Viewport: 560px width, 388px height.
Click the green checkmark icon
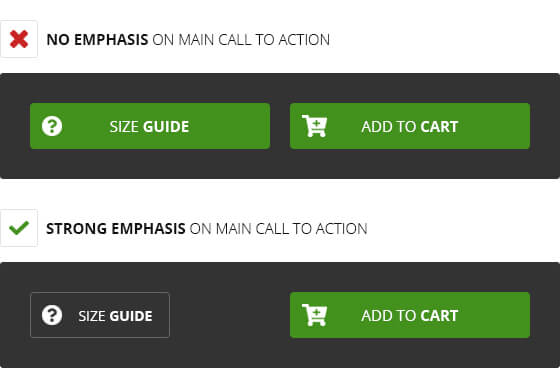click(x=19, y=228)
